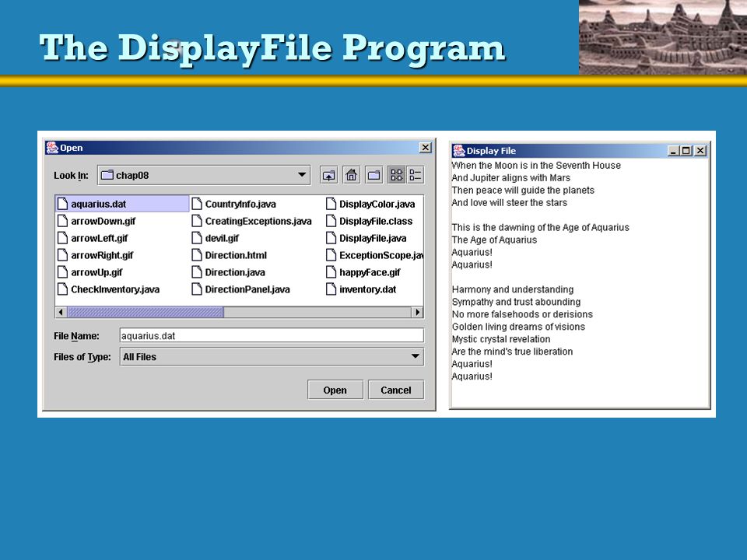Screen dimensions: 747x560
Task: Switch to List view mode
Action: coord(396,175)
